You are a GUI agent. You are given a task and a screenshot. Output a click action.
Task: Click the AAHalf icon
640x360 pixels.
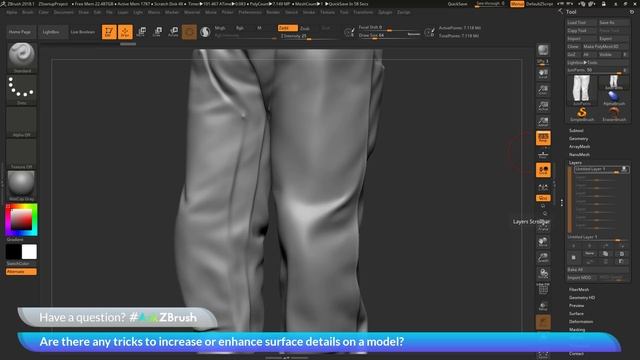click(543, 122)
